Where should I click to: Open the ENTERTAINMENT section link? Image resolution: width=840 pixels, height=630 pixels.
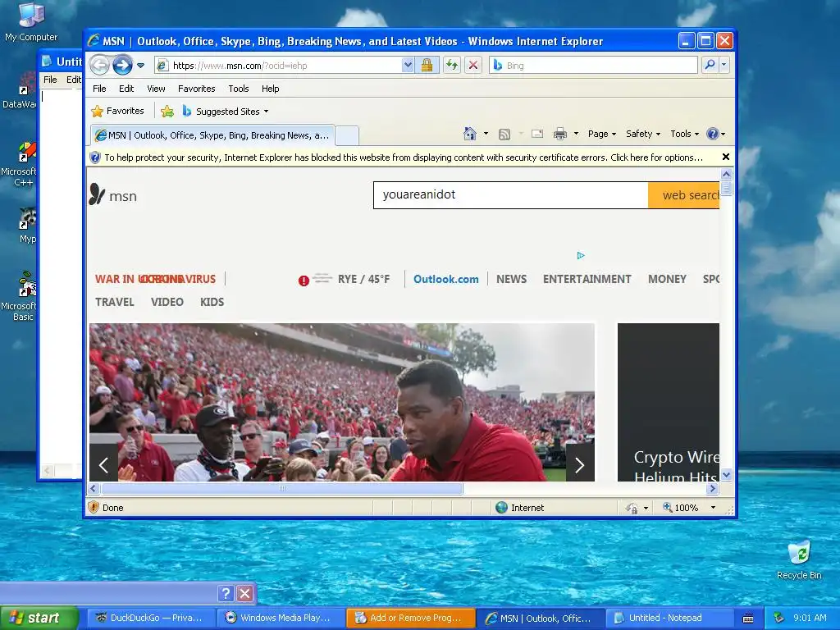click(587, 279)
